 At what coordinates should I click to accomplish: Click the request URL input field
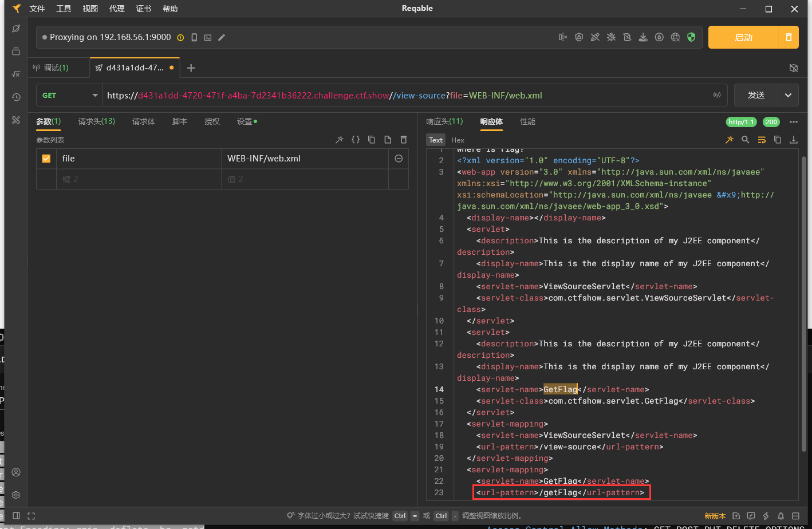415,95
